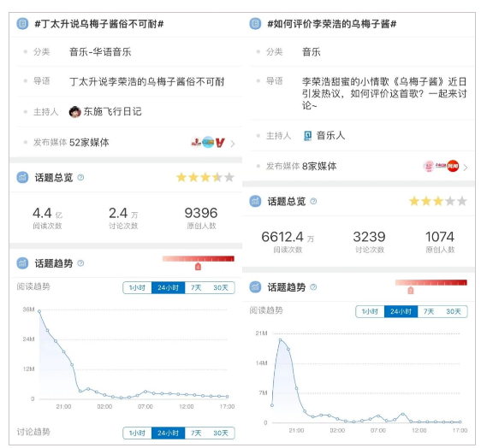This screenshot has height=448, width=481.
Task: Select 1小时 in left 阅读趋势 range
Action: pyautogui.click(x=137, y=287)
